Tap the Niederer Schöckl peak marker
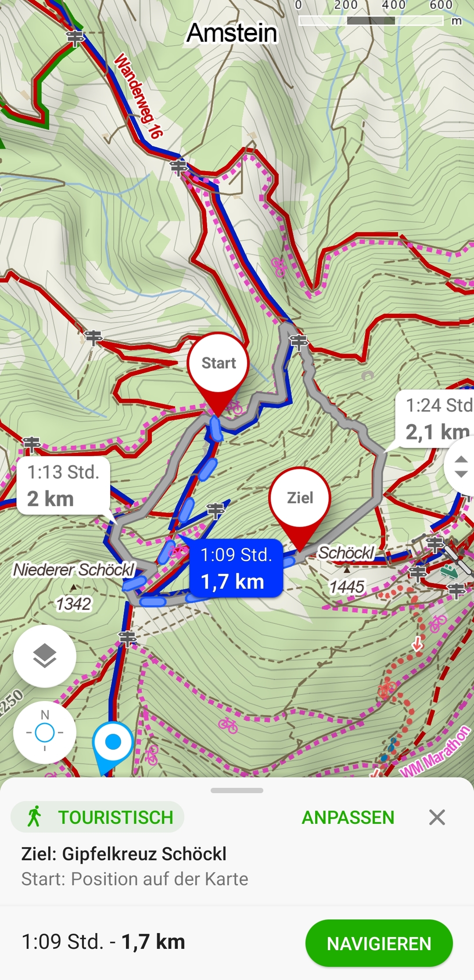Image resolution: width=474 pixels, height=980 pixels. click(x=74, y=587)
